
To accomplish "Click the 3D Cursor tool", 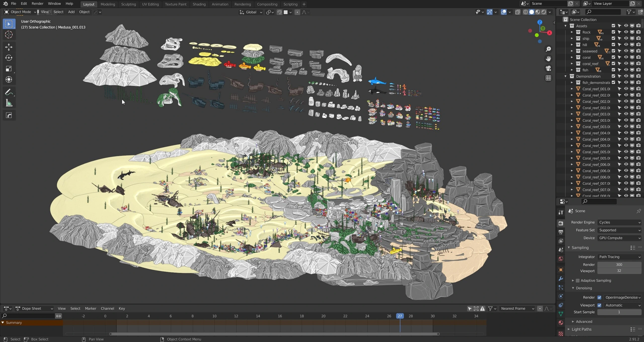I will (9, 35).
